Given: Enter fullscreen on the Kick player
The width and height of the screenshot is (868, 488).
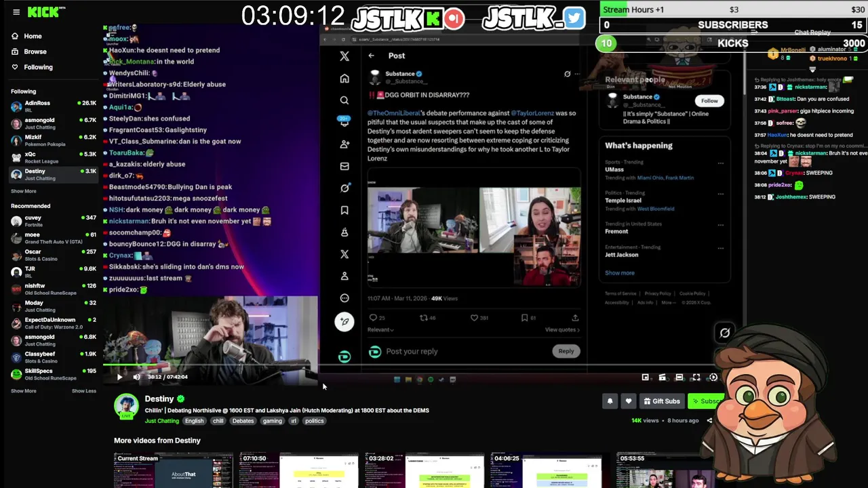Looking at the screenshot, I should click(x=696, y=378).
